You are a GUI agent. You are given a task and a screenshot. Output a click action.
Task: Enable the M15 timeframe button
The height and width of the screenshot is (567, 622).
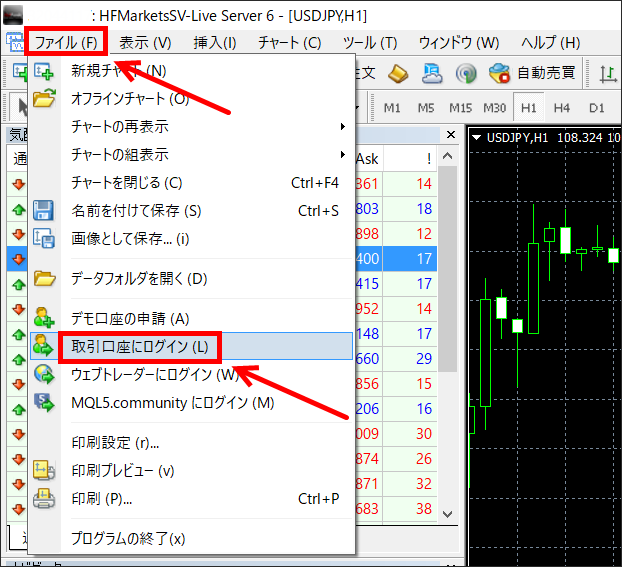click(x=460, y=107)
